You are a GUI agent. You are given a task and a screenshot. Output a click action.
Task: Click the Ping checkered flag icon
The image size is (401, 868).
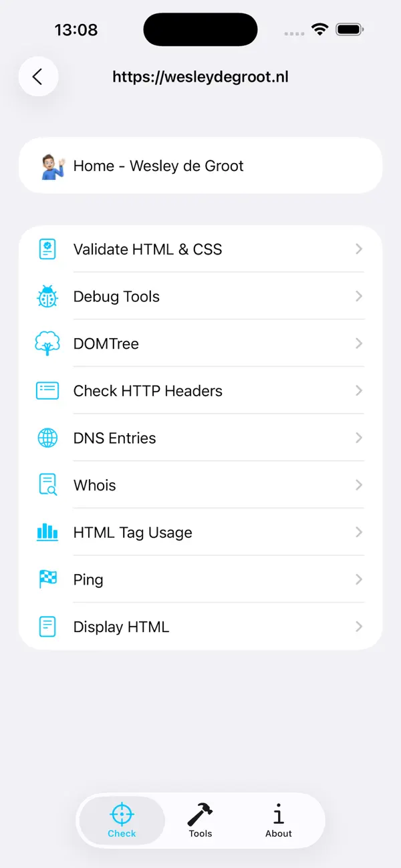pos(47,579)
